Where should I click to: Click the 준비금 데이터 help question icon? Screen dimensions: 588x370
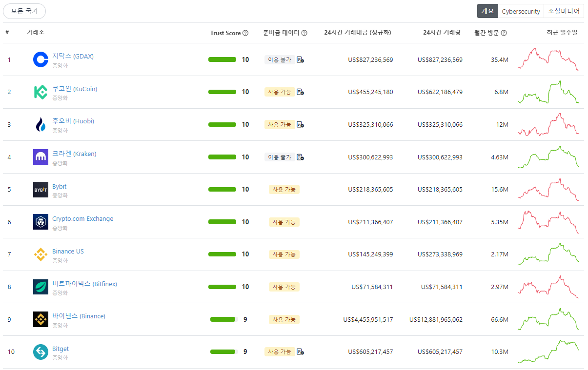(304, 33)
